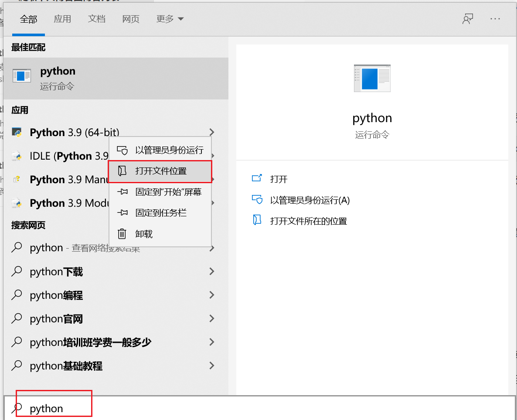Click shield icon beside 以管理员身份运行 in context menu

[x=122, y=150]
